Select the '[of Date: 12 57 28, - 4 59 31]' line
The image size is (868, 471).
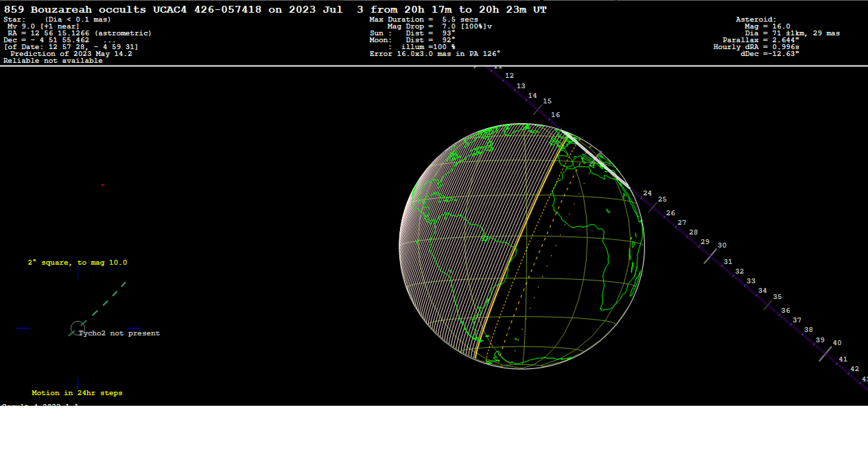[x=71, y=47]
